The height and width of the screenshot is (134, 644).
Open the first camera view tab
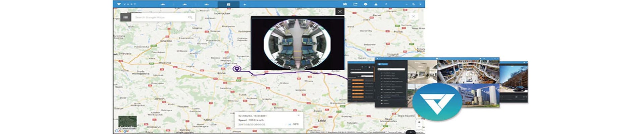pos(163,4)
